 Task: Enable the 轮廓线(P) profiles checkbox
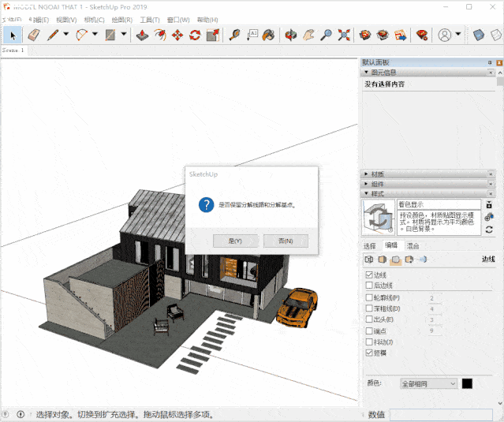click(x=369, y=297)
